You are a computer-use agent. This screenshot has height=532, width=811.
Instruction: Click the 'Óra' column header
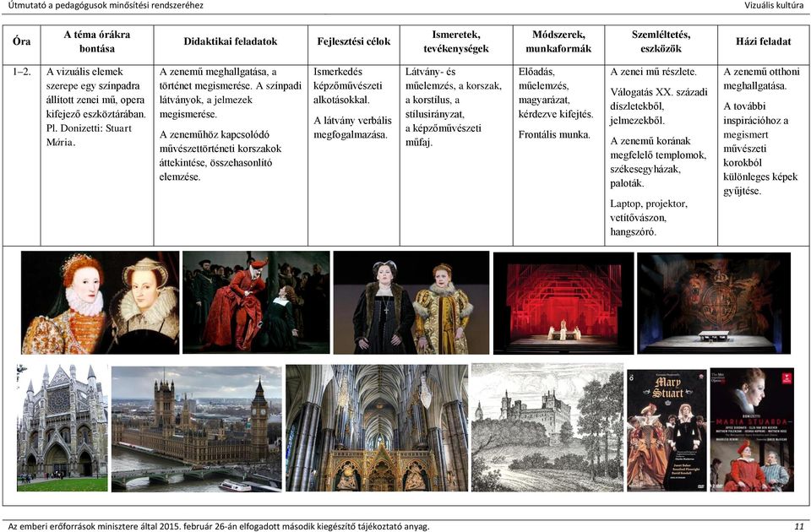(x=22, y=41)
